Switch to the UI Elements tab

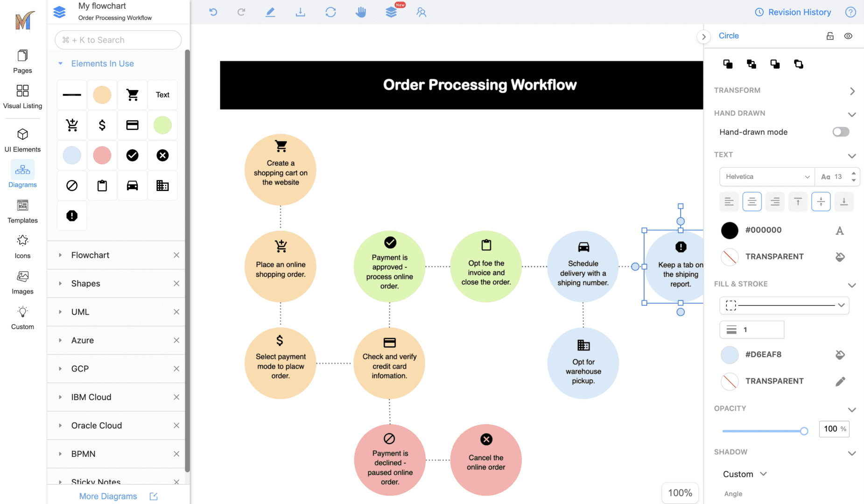click(22, 140)
